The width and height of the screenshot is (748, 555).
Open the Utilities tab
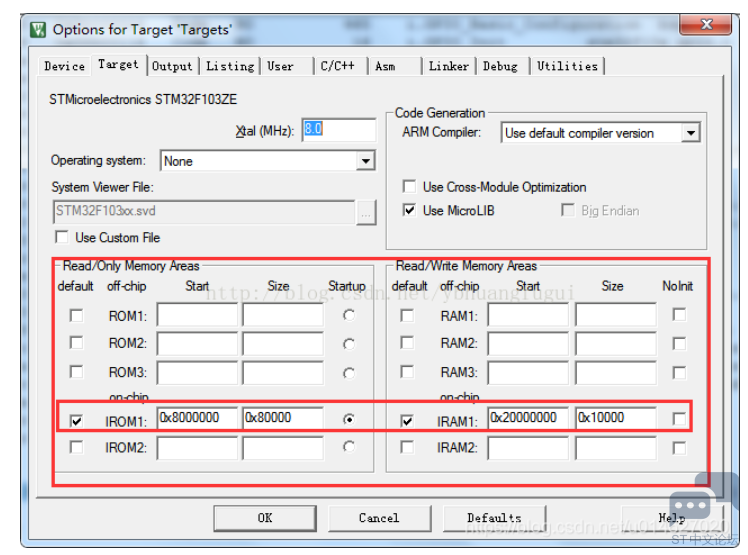click(567, 66)
